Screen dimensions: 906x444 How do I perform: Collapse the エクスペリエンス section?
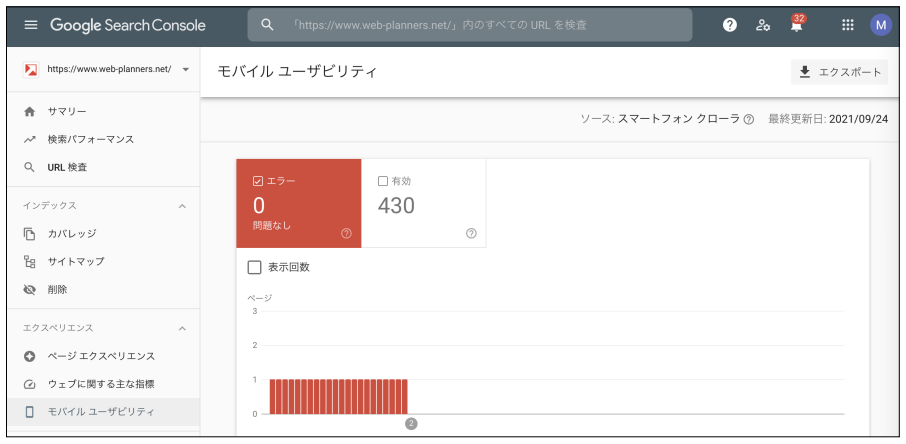pyautogui.click(x=182, y=328)
